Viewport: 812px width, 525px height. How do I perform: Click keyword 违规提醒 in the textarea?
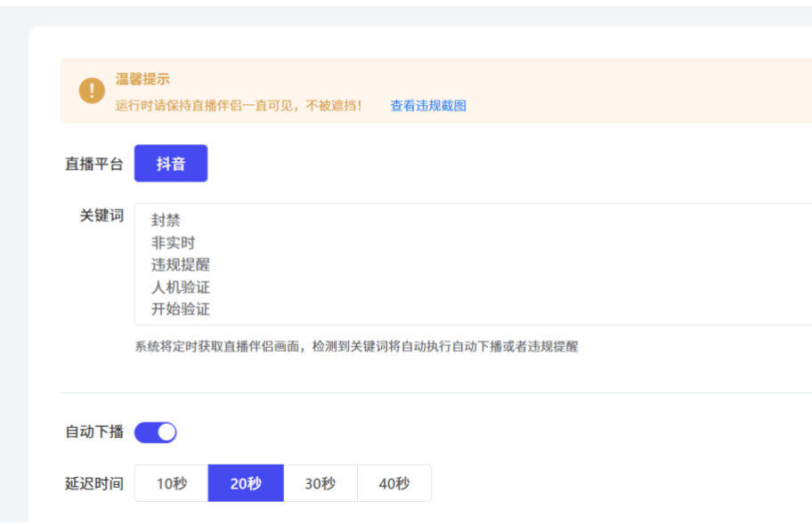click(180, 265)
